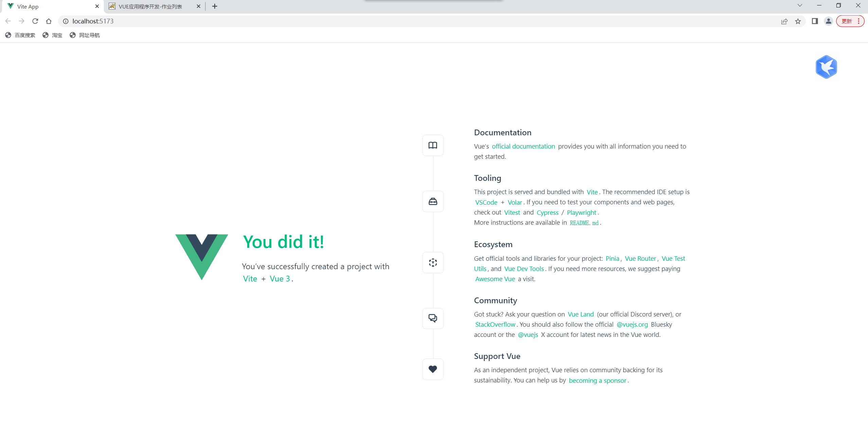Expand the tab search dropdown arrow

coord(800,5)
